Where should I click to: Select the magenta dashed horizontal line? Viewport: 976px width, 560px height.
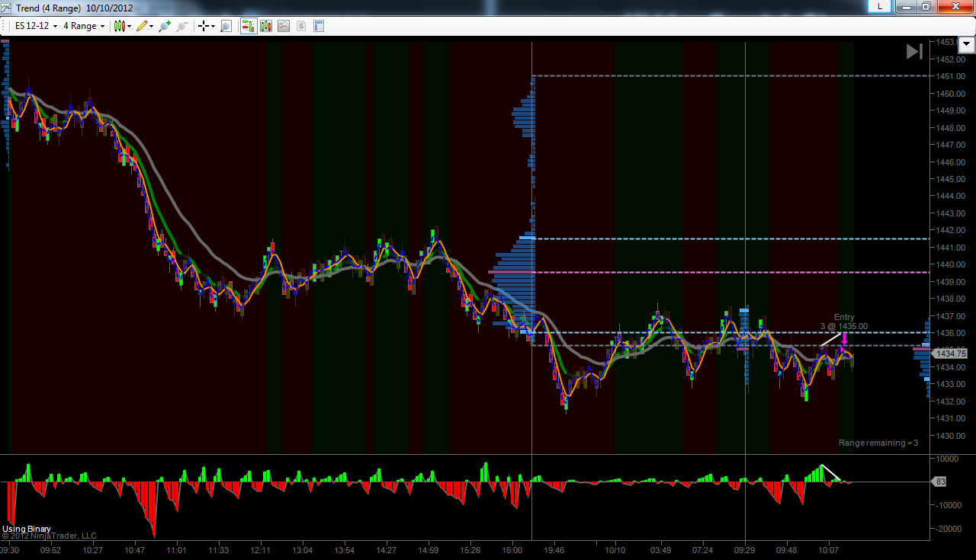pyautogui.click(x=732, y=272)
